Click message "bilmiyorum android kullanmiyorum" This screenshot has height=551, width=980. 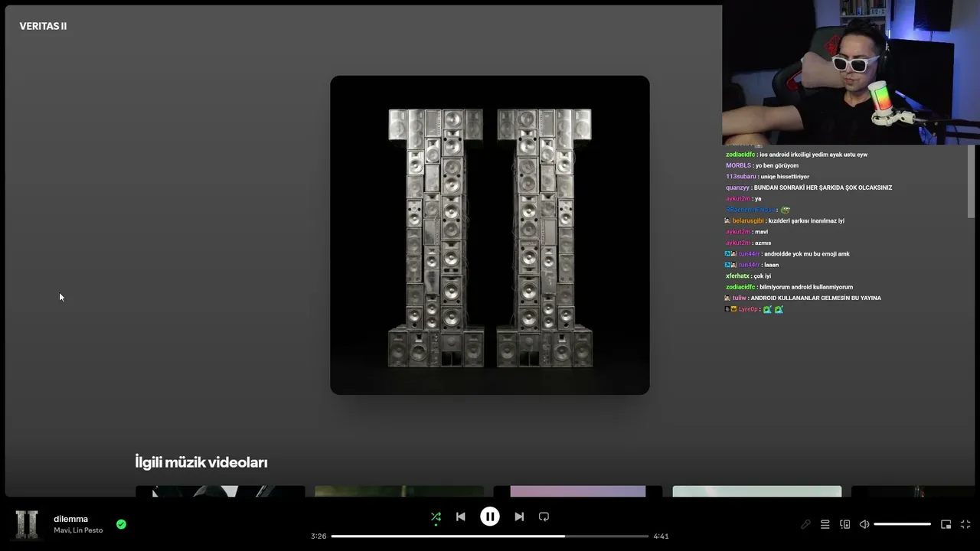(x=806, y=287)
